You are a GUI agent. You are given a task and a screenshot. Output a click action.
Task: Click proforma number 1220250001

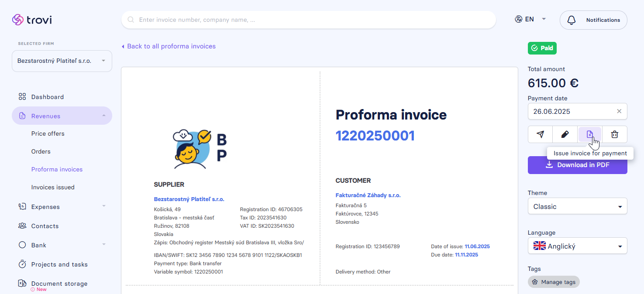375,136
